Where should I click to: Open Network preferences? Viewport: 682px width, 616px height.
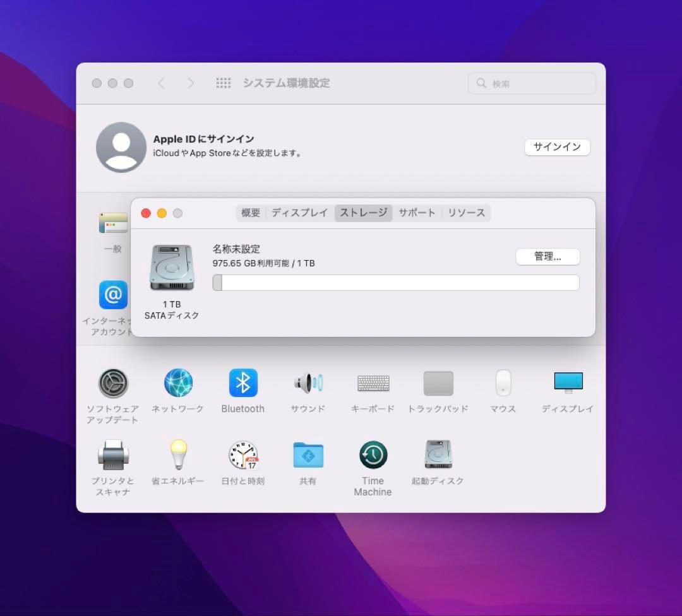click(178, 383)
